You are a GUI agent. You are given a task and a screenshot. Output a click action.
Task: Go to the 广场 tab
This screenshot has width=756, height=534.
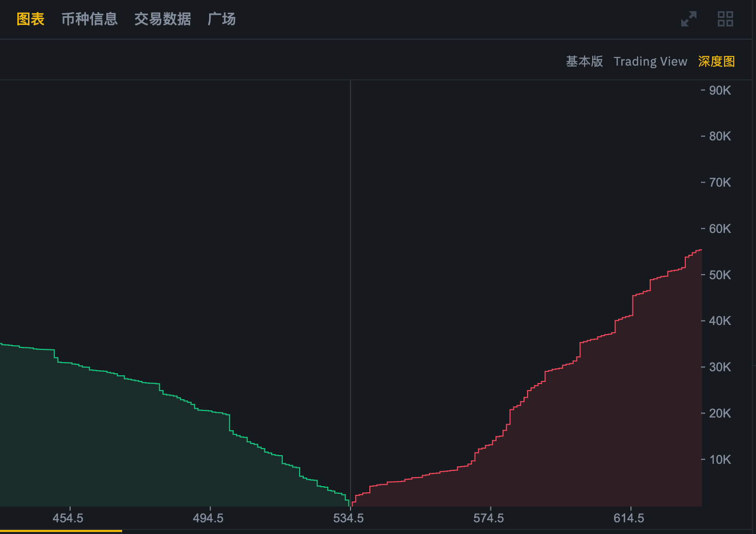[222, 19]
